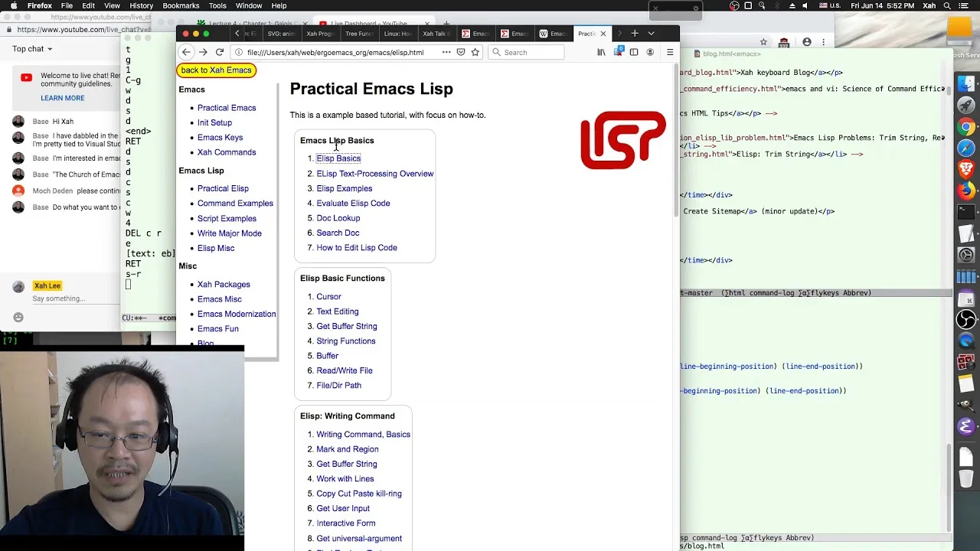Go back to the previous page
Image resolution: width=980 pixels, height=551 pixels.
coord(186,52)
